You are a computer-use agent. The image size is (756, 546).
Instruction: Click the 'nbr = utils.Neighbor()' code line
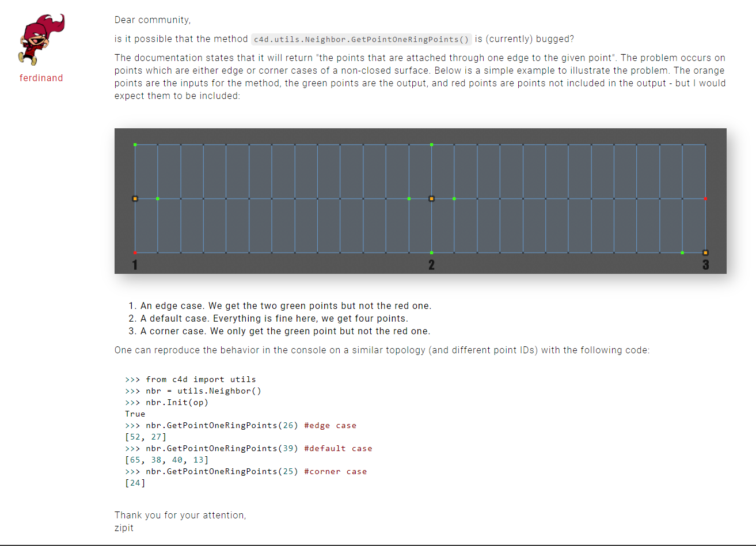point(193,391)
